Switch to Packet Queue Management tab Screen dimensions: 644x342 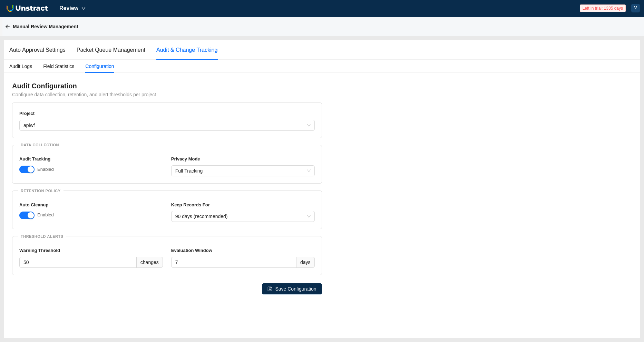pyautogui.click(x=111, y=50)
